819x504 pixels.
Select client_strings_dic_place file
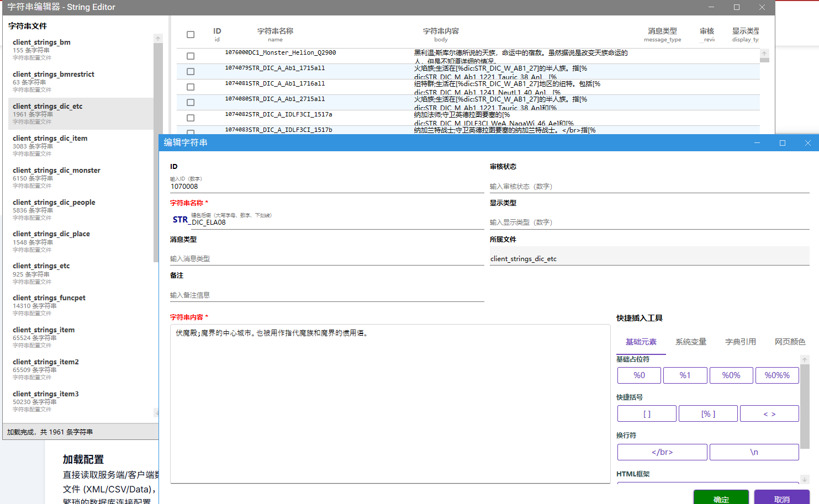coord(81,241)
